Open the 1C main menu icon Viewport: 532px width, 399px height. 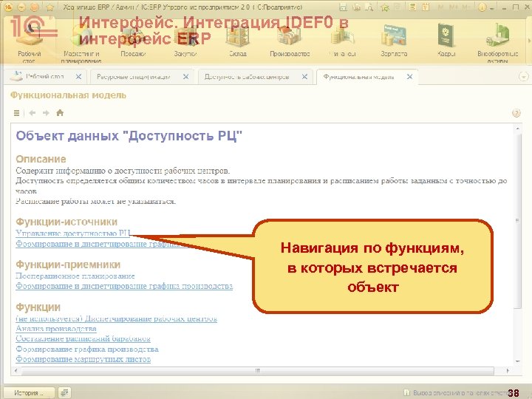[x=7, y=7]
